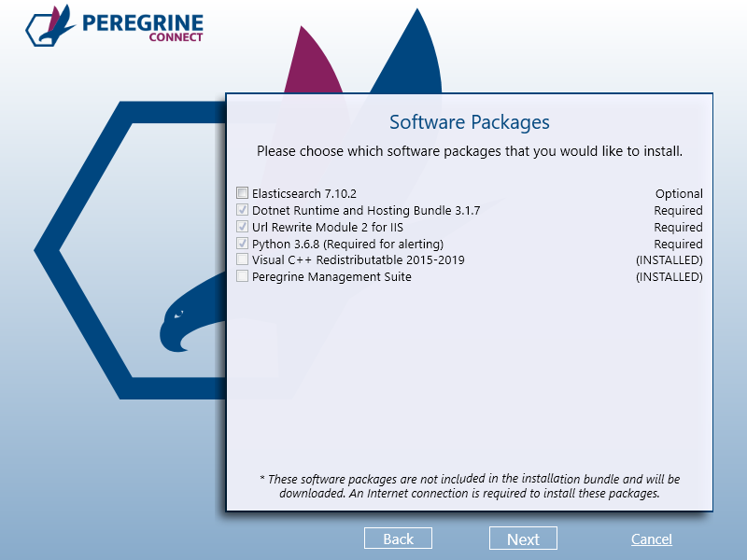Screen dimensions: 747x560
Task: Click '(INSTALLED)' status for Peregrine Management Suite
Action: click(669, 276)
